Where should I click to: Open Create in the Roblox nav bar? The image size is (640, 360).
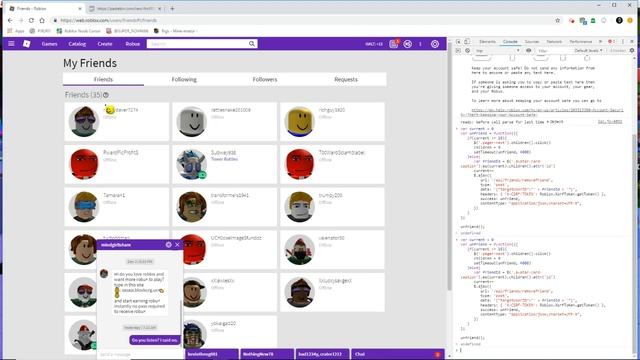point(105,44)
